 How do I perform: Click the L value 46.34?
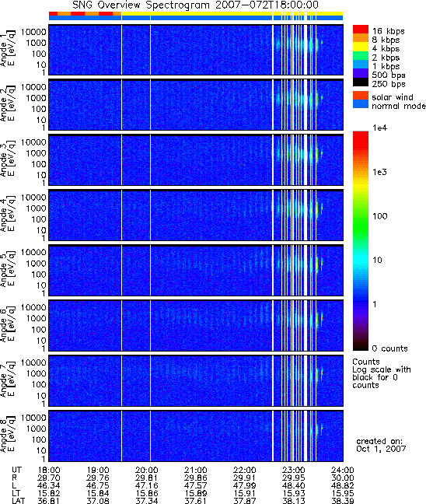48,485
